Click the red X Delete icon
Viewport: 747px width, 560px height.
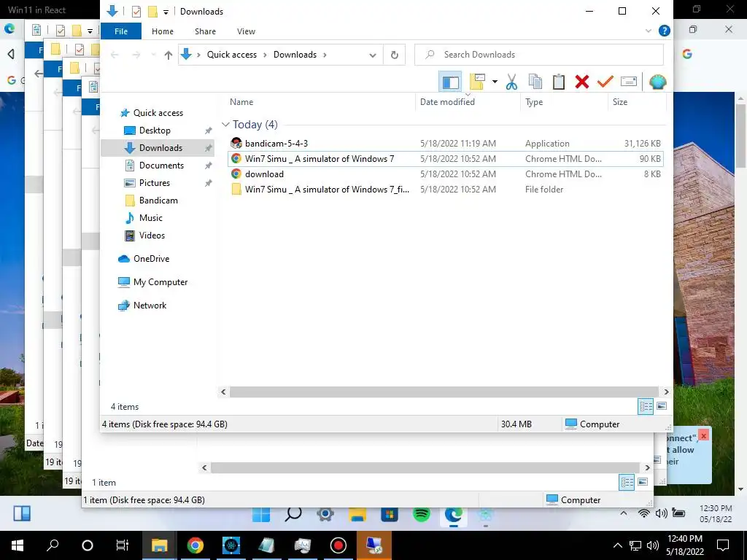pos(581,82)
